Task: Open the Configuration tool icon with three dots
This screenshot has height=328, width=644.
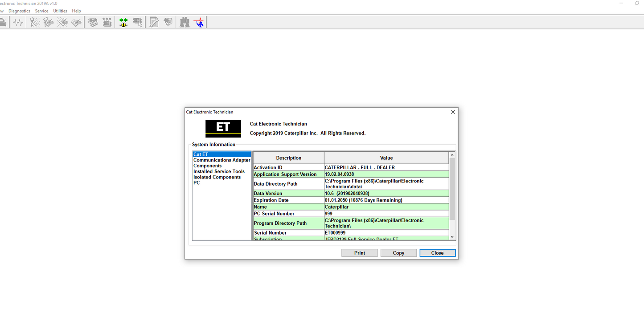Action: point(107,22)
